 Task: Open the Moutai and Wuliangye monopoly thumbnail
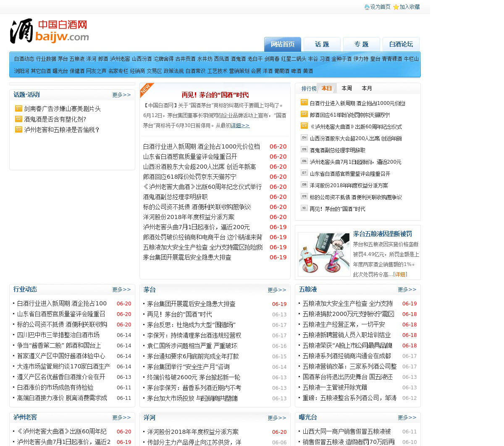[324, 254]
